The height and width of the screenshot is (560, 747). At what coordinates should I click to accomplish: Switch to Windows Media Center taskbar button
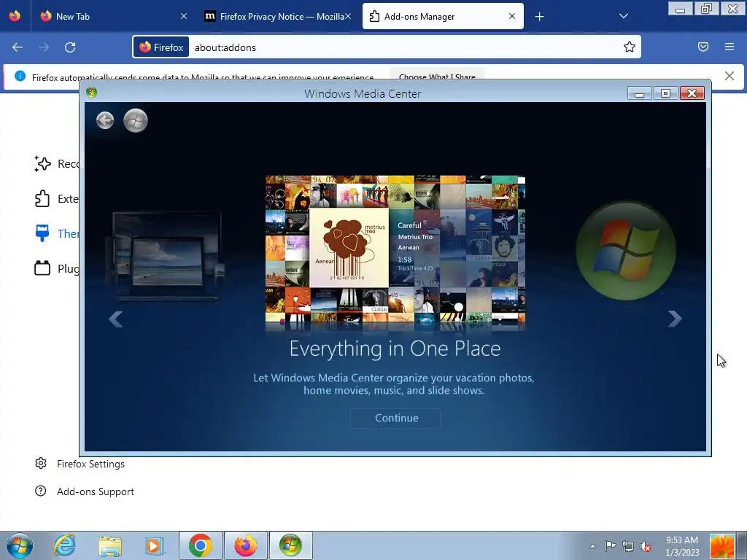(290, 545)
